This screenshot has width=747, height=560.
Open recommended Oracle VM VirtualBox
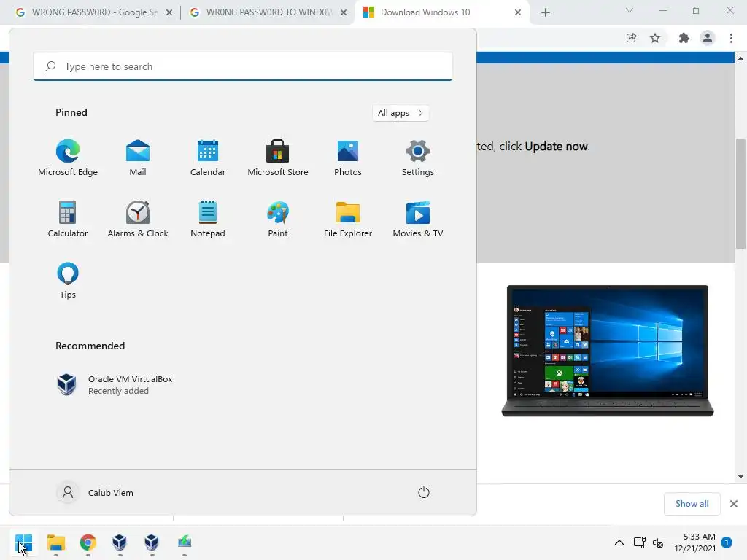pos(115,385)
